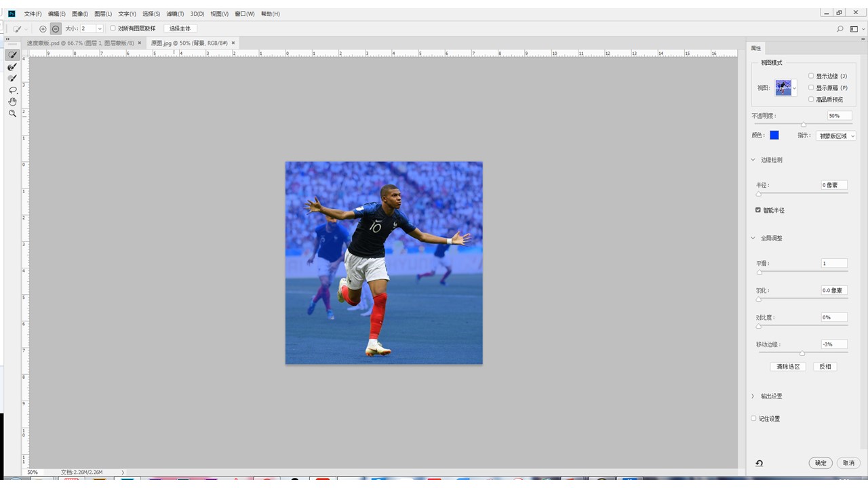This screenshot has width=868, height=488.
Task: Tick the 记住设置 checkbox
Action: click(x=753, y=418)
